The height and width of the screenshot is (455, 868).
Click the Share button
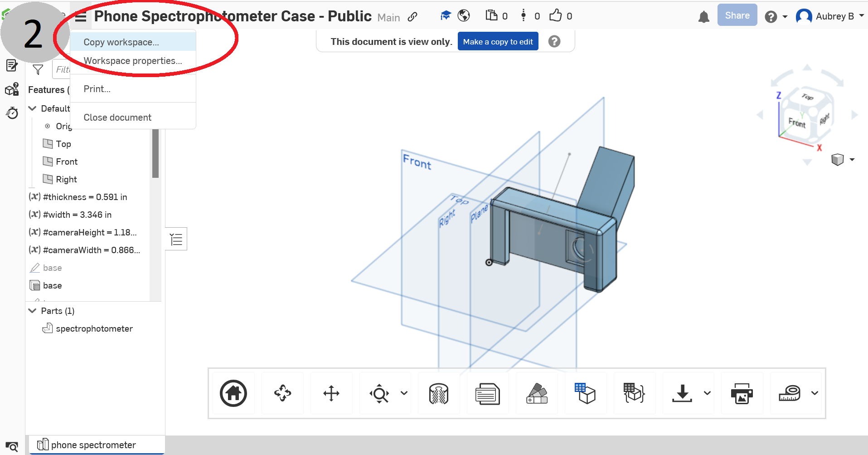[x=737, y=15]
